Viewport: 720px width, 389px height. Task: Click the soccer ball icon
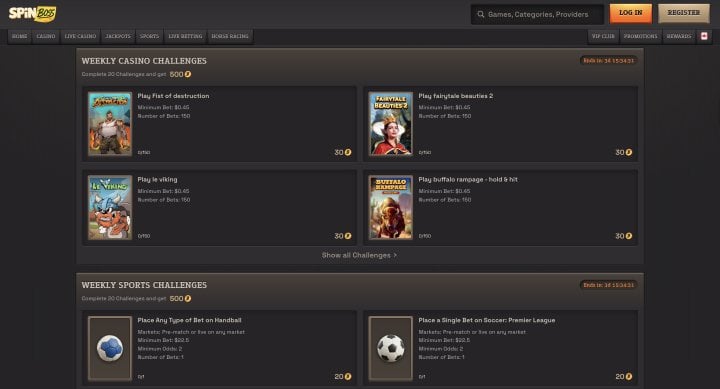[391, 348]
